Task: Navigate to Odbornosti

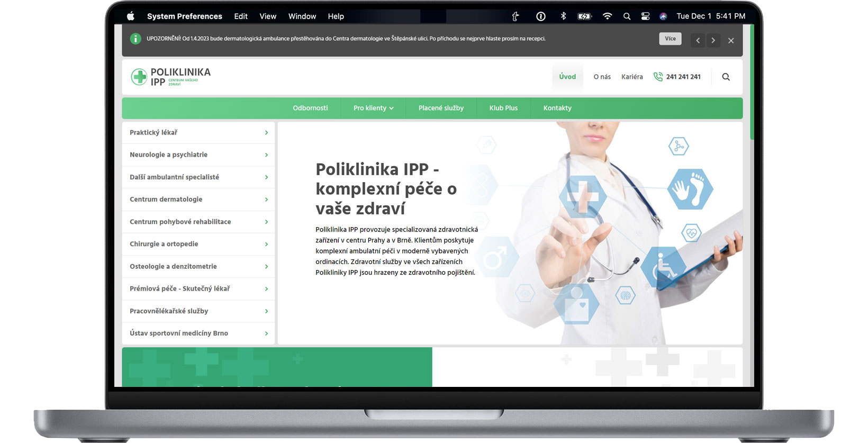Action: tap(310, 108)
